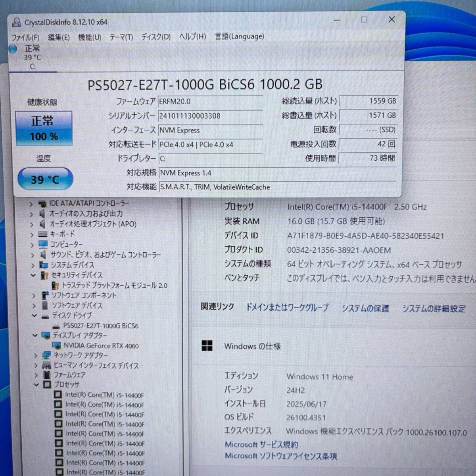Click the CrystalDiskInfo title bar app icon
Viewport: 476px width, 476px height.
pyautogui.click(x=17, y=22)
